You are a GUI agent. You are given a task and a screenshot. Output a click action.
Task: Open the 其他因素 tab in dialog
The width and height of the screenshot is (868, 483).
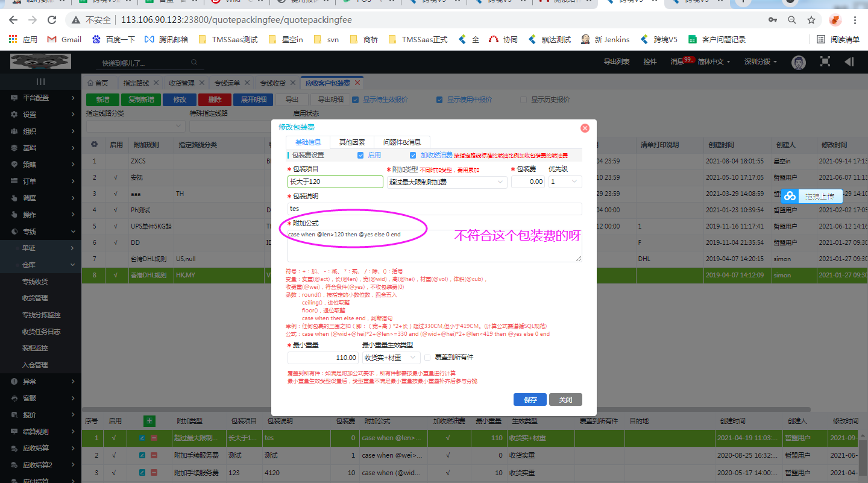(352, 142)
